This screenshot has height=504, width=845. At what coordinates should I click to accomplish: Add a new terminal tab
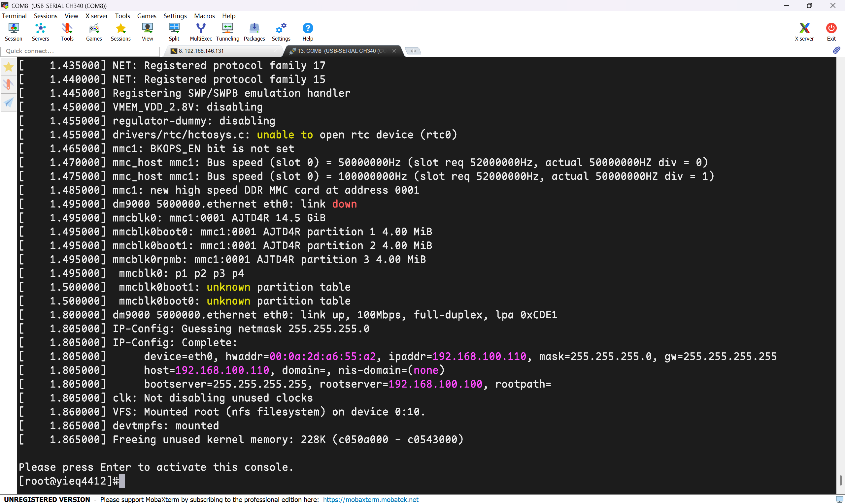(x=413, y=51)
